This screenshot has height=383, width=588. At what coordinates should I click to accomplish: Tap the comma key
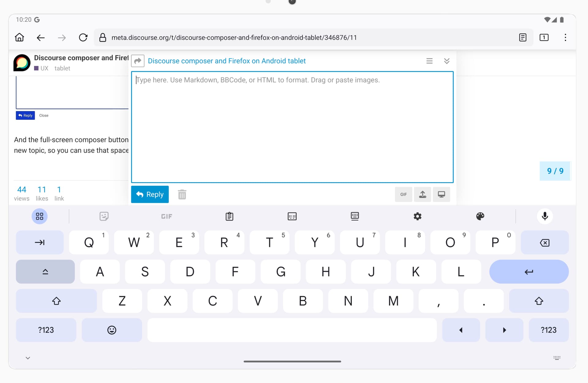439,301
